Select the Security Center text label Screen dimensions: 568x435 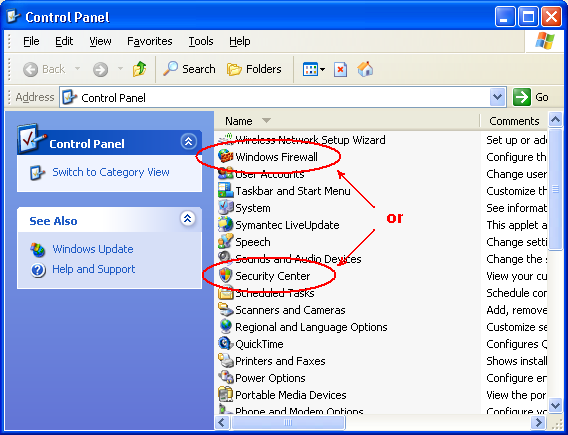pos(273,276)
